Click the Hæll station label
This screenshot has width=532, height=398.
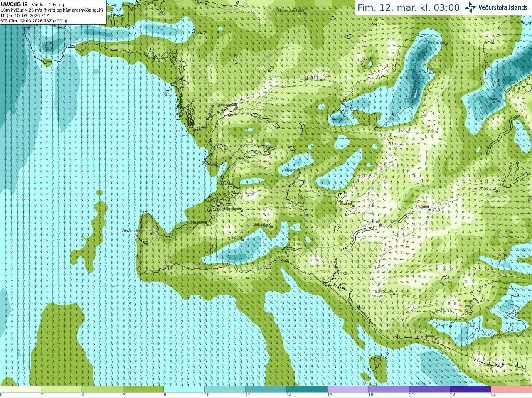(x=376, y=222)
